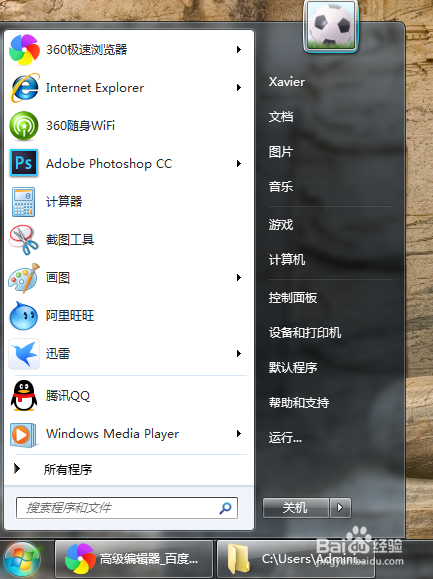Expand the Adobe Photoshop CC jump list arrow

[x=239, y=164]
